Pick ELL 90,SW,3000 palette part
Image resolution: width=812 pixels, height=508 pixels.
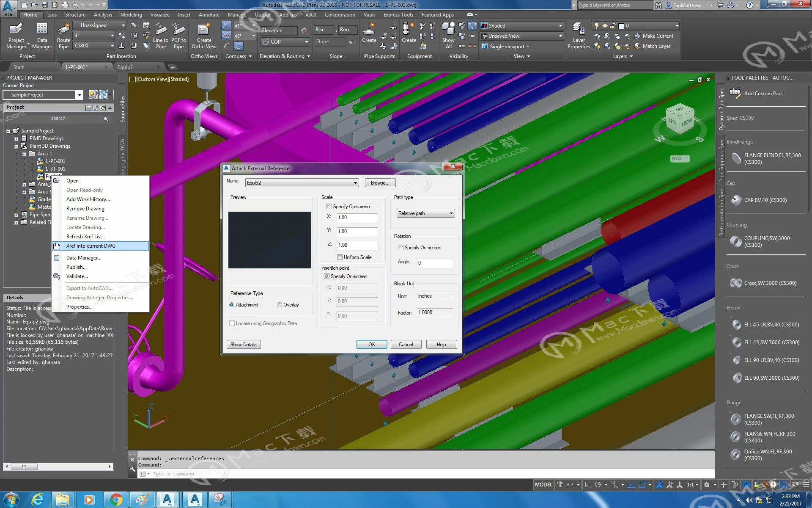click(765, 378)
